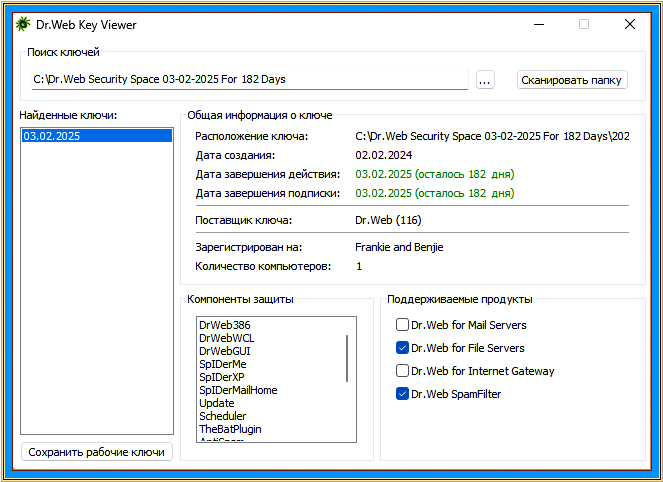The image size is (663, 482).
Task: Click the Дата завершения действия expiry date value
Action: (435, 174)
